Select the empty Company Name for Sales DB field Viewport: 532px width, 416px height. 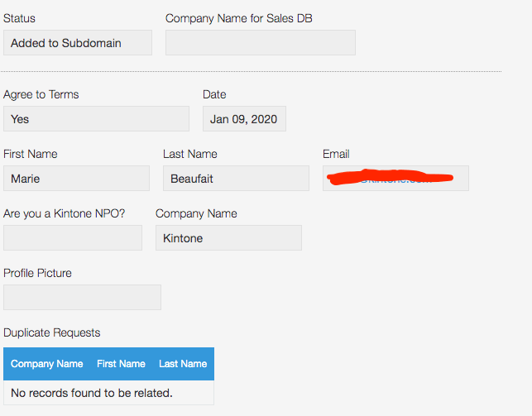[260, 43]
